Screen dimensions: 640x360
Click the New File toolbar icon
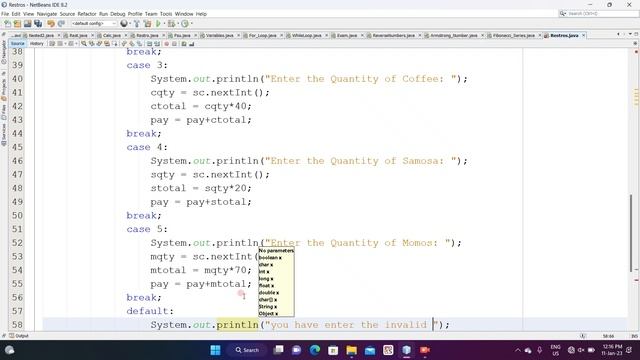[x=7, y=24]
